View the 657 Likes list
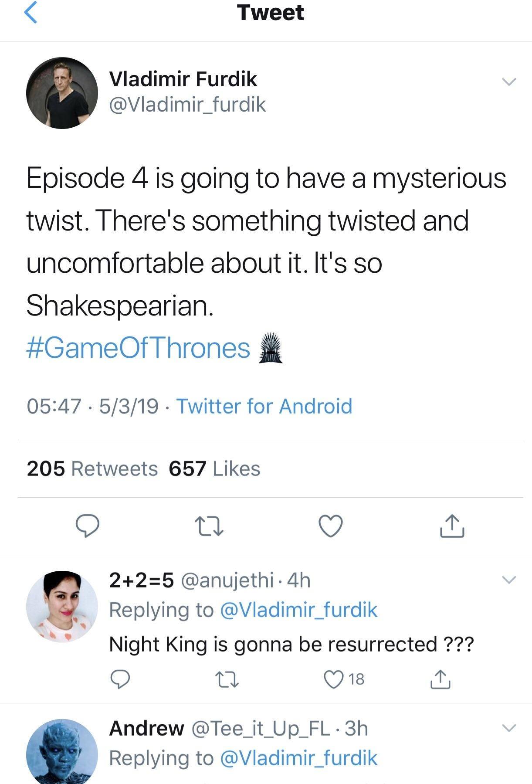Screen dimensions: 532x784 (x=214, y=469)
